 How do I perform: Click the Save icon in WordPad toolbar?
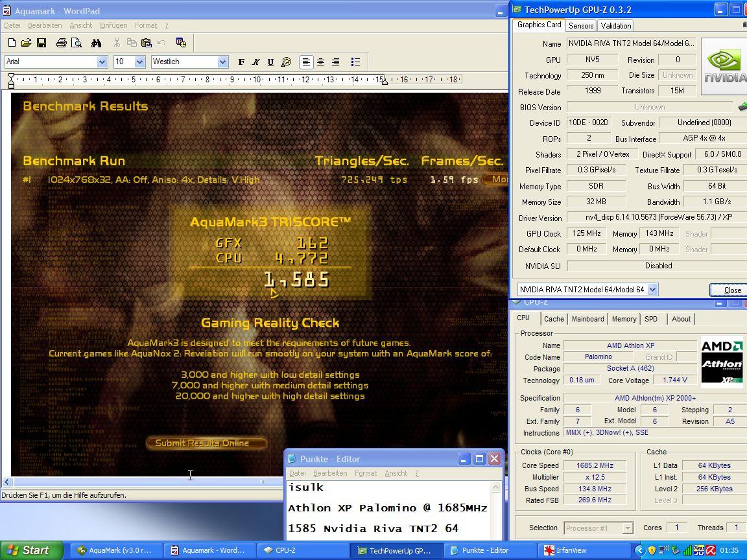point(41,43)
